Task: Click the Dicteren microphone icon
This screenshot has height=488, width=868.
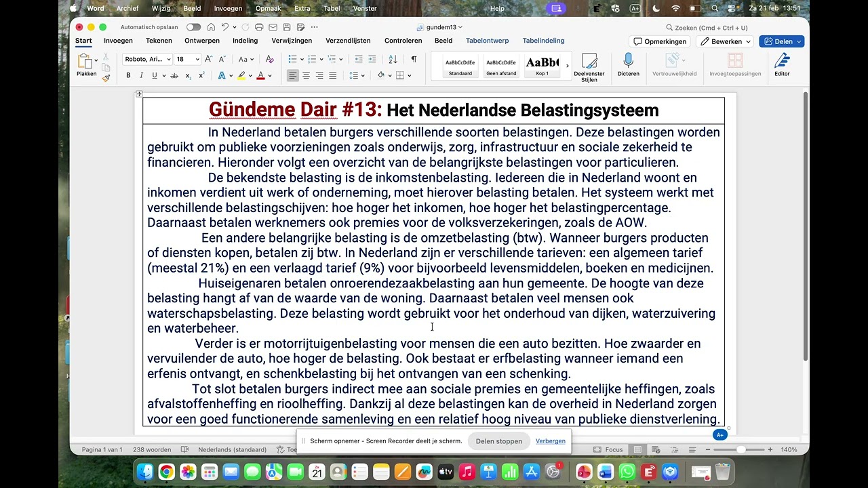Action: [x=628, y=64]
